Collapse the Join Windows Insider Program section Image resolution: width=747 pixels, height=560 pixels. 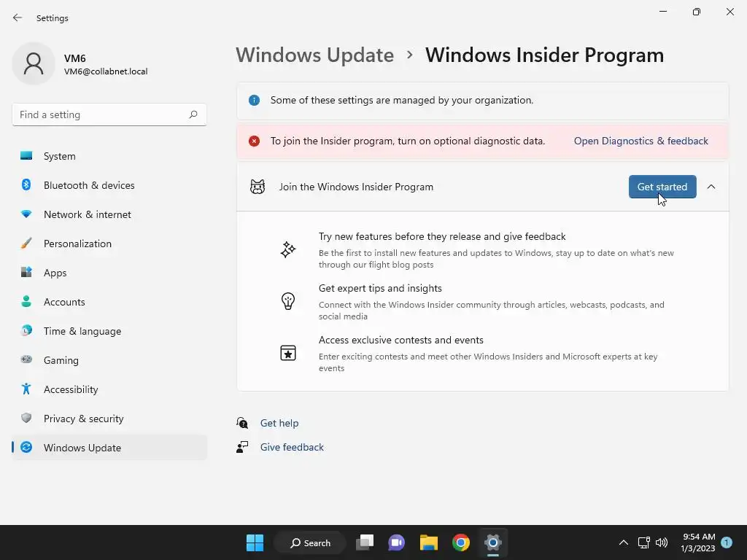pos(711,187)
